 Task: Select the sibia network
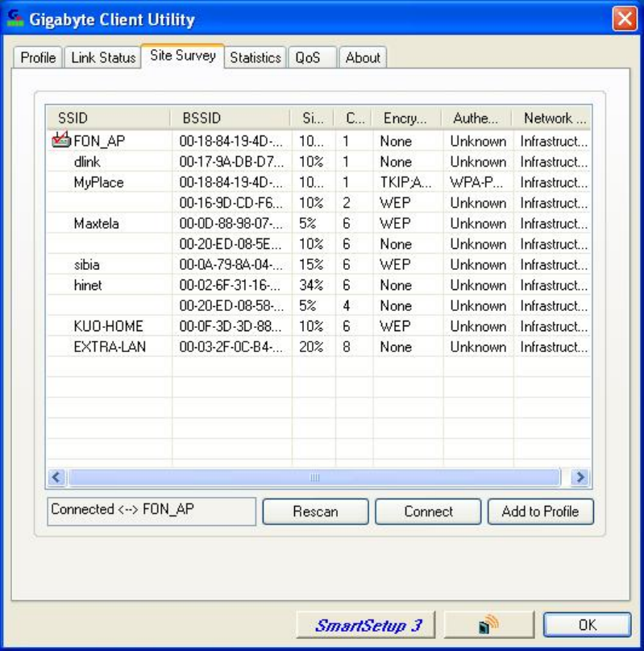(x=86, y=264)
